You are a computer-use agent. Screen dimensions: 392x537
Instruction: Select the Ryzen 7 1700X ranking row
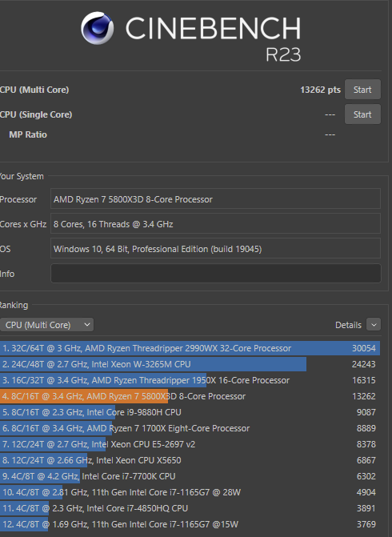click(190, 428)
